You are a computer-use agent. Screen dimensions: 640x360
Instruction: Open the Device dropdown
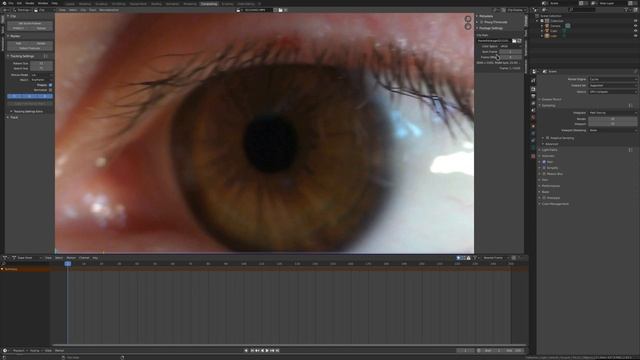612,92
